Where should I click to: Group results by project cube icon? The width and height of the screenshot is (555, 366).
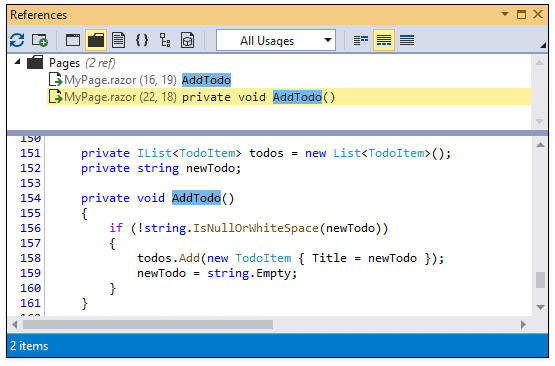click(x=188, y=40)
